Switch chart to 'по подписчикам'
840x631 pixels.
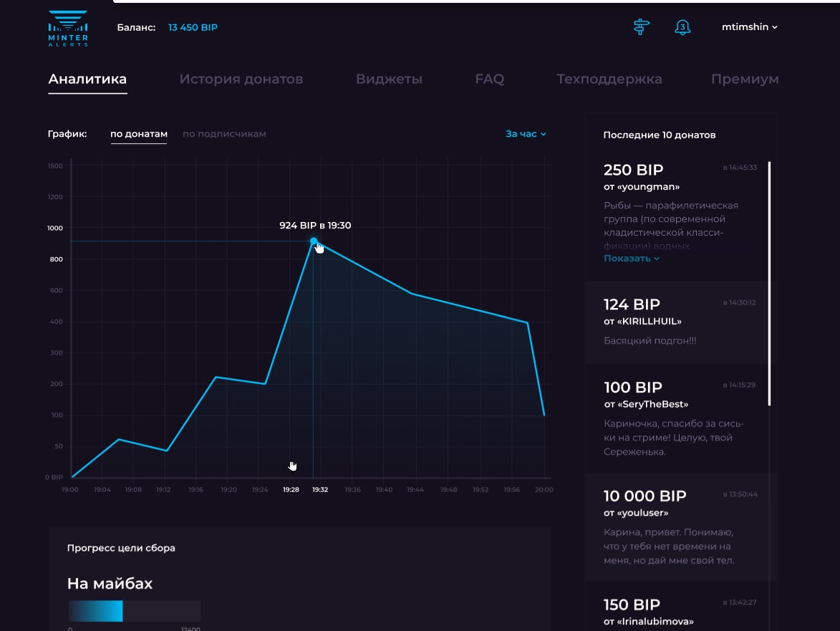point(224,134)
